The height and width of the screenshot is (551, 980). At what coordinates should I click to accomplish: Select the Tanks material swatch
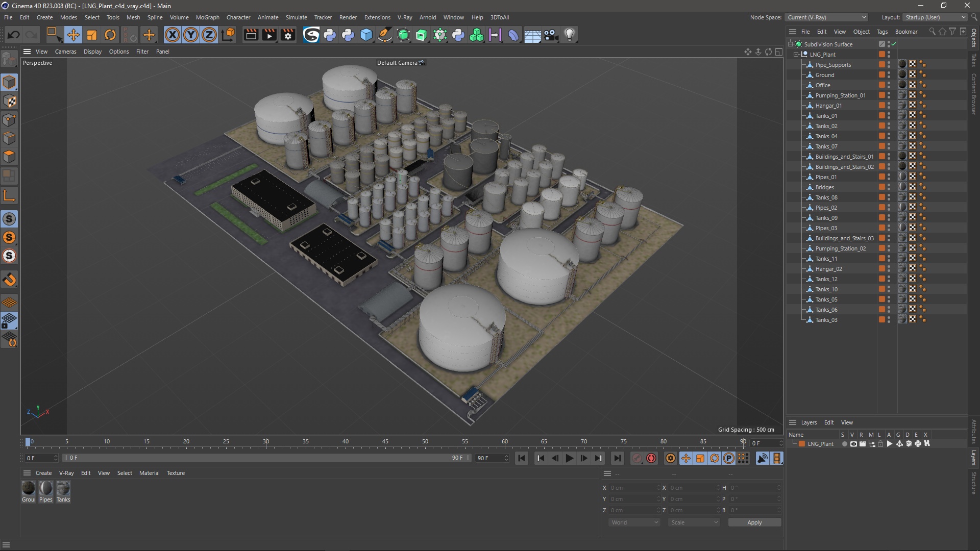(x=63, y=488)
